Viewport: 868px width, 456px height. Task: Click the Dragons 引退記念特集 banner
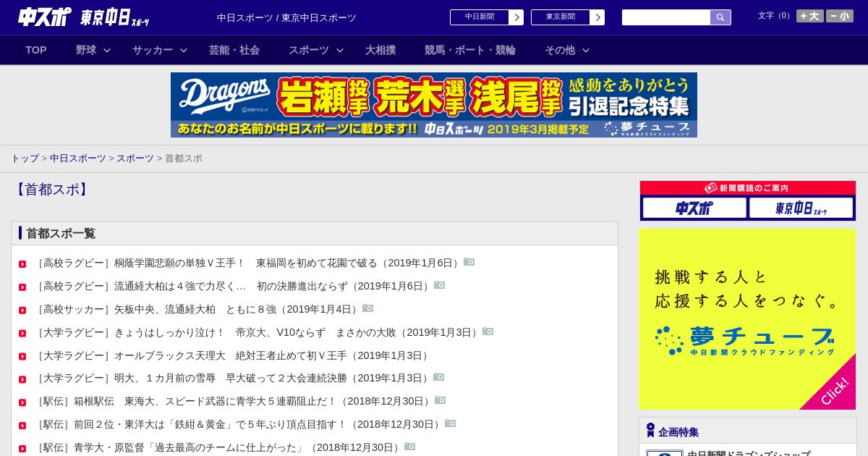434,105
